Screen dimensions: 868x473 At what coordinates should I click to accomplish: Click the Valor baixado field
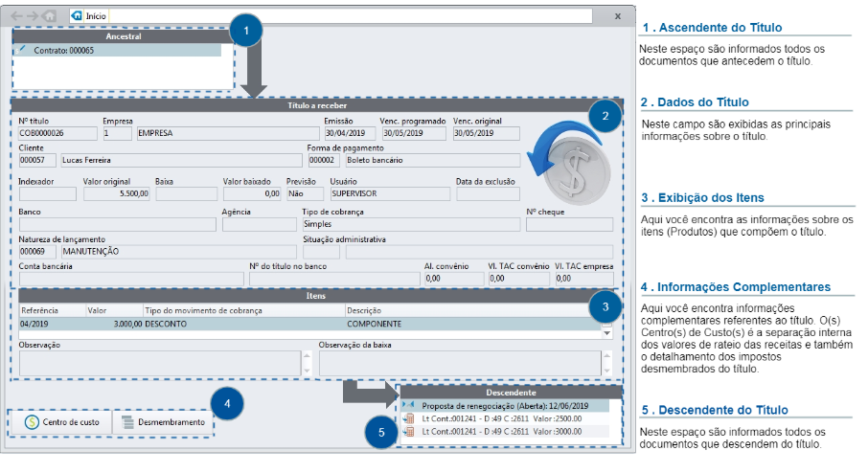252,194
